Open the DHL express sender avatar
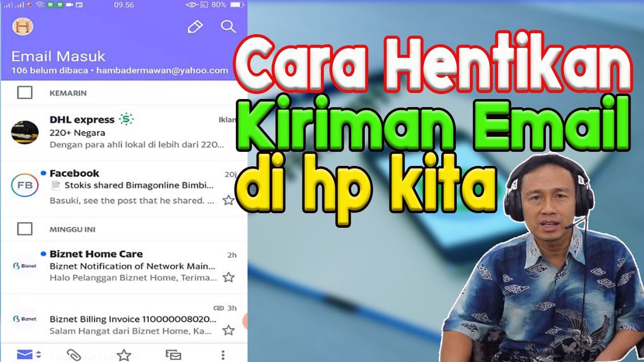Image resolution: width=644 pixels, height=362 pixels. point(25,132)
